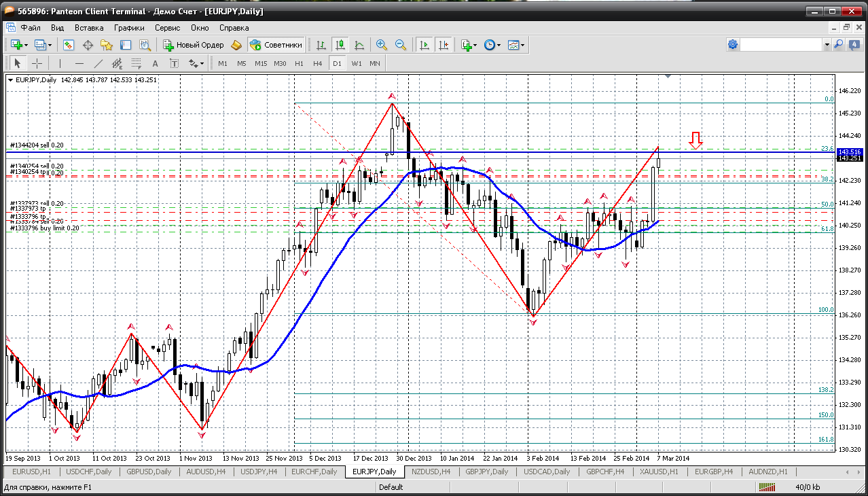Switch timeframe to H4

pyautogui.click(x=317, y=63)
